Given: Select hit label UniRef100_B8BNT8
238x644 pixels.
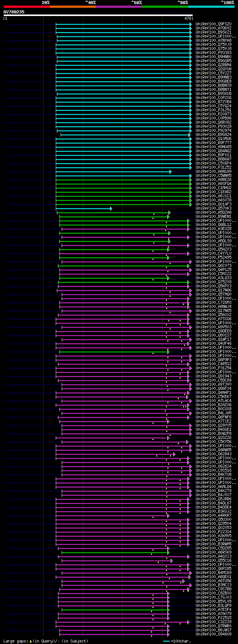Looking at the screenshot, I should (x=213, y=86).
